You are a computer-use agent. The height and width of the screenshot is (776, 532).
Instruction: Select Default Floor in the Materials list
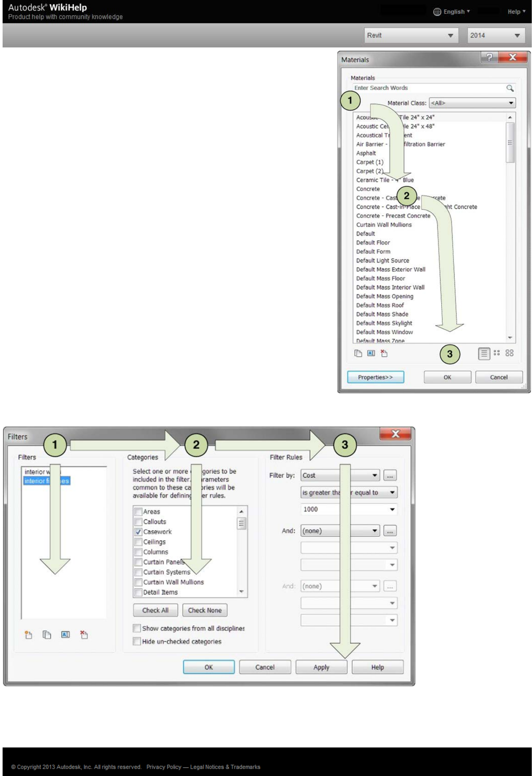[x=373, y=243]
